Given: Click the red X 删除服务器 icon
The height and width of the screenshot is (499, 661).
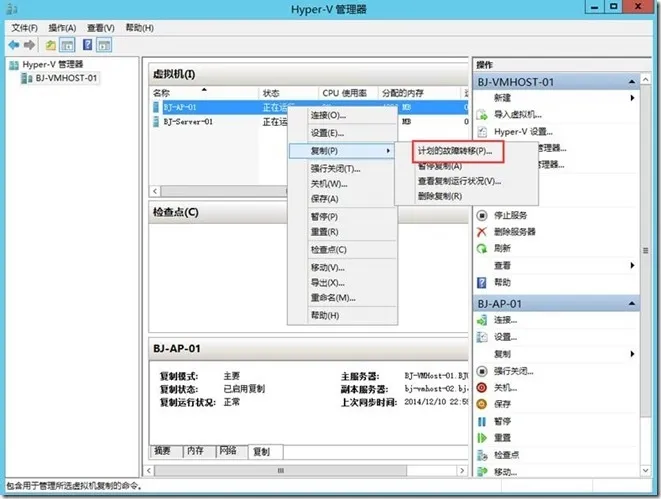Looking at the screenshot, I should (x=482, y=232).
